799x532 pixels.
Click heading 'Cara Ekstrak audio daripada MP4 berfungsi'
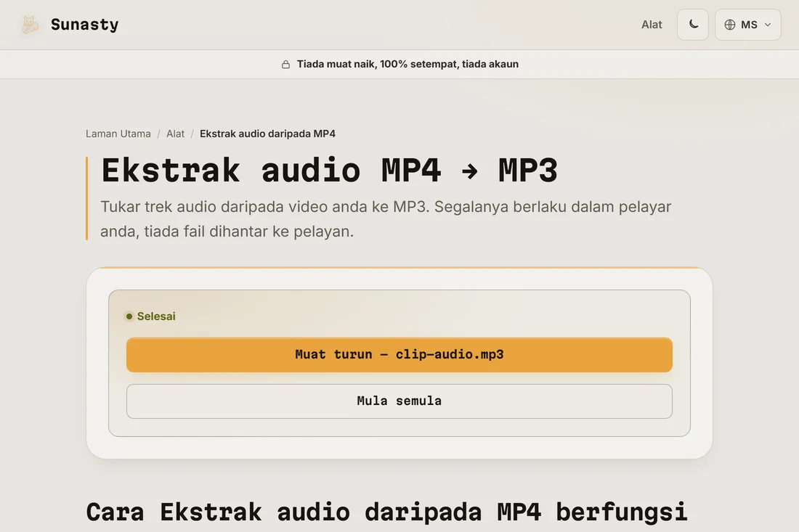click(x=386, y=512)
